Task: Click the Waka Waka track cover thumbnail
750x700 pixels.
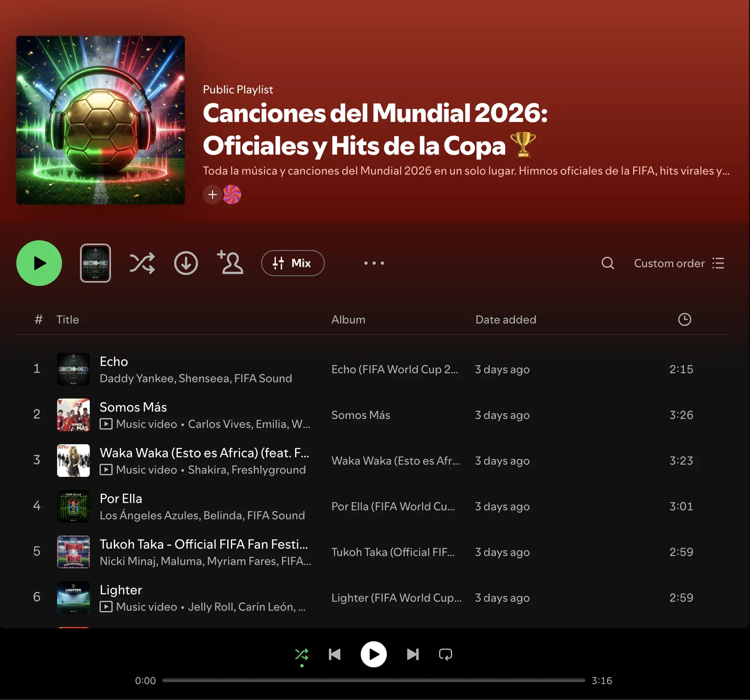Action: tap(73, 461)
